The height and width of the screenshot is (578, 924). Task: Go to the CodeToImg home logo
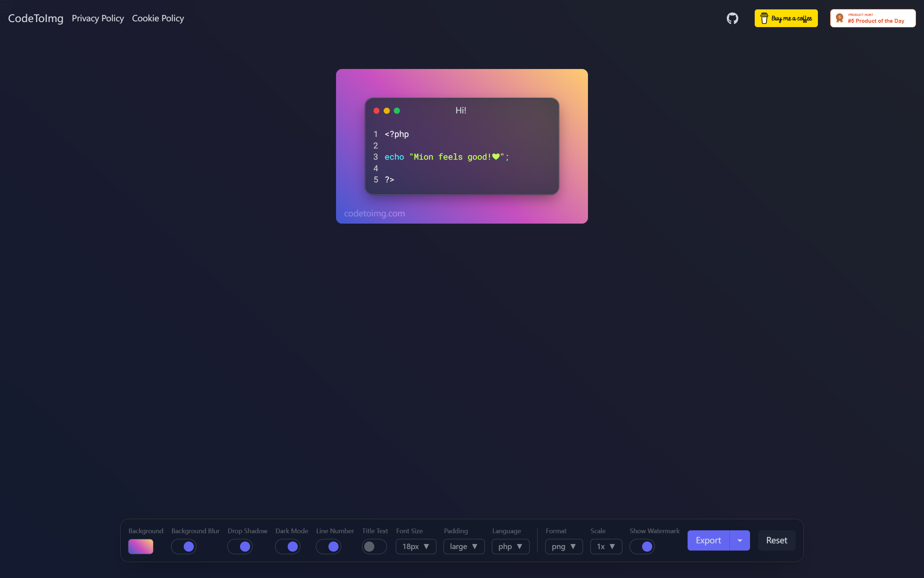tap(35, 18)
